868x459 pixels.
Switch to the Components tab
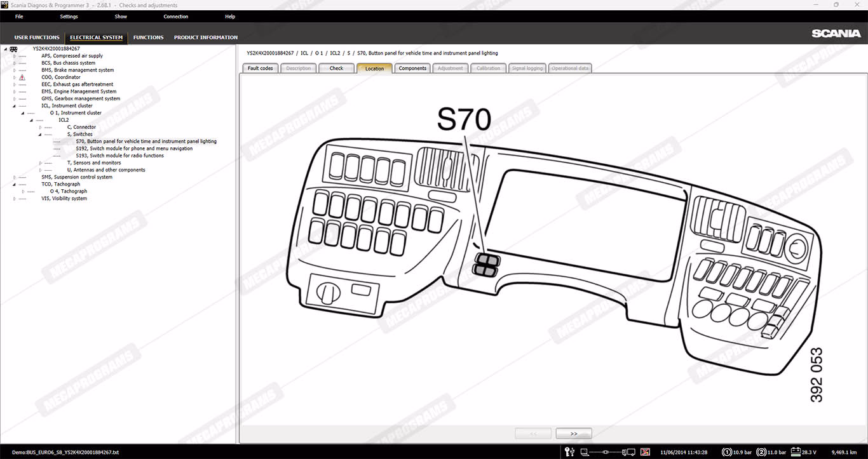(412, 69)
